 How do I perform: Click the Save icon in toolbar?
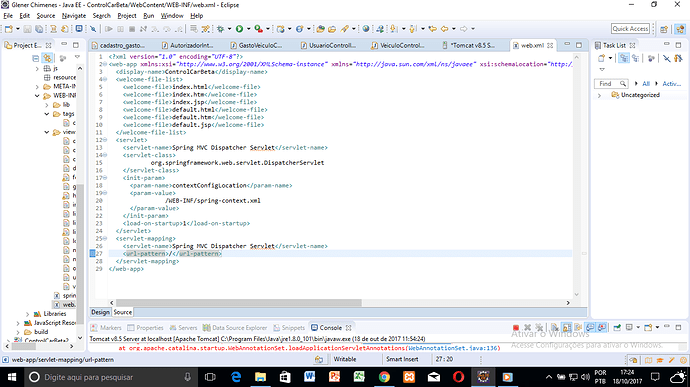27,29
